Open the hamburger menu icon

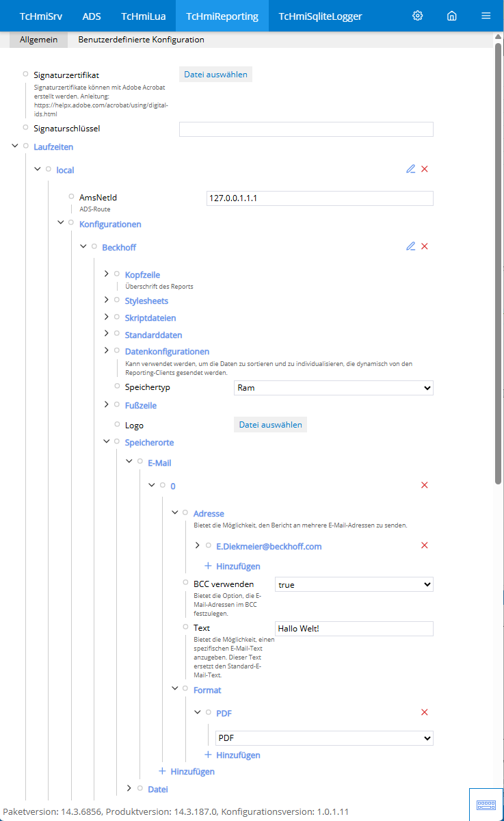tap(486, 16)
